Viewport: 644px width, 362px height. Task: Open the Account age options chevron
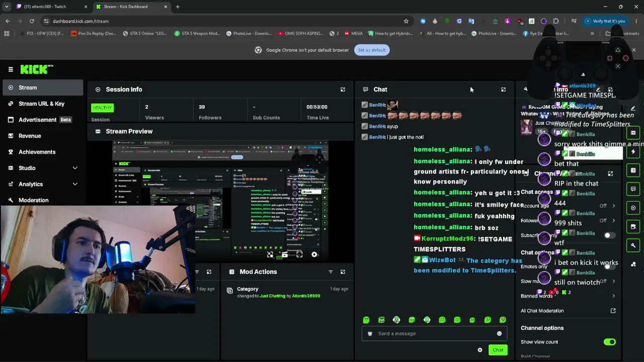(613, 206)
